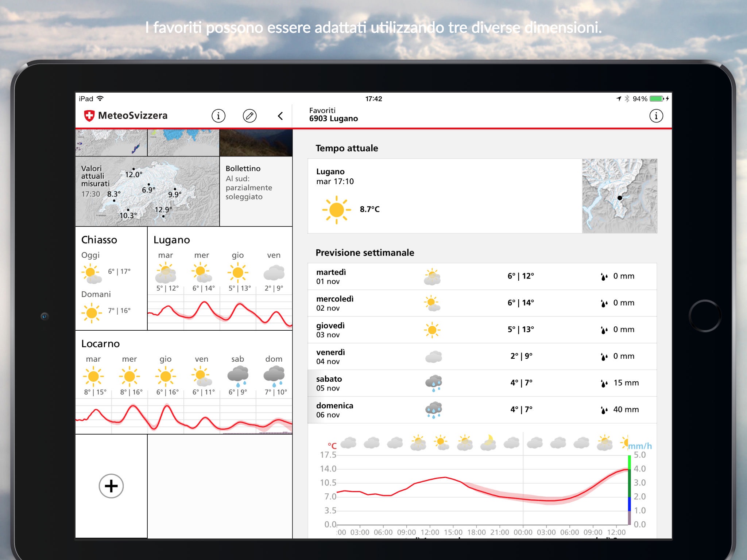Tap the Favoriti breadcrumb label

click(322, 110)
